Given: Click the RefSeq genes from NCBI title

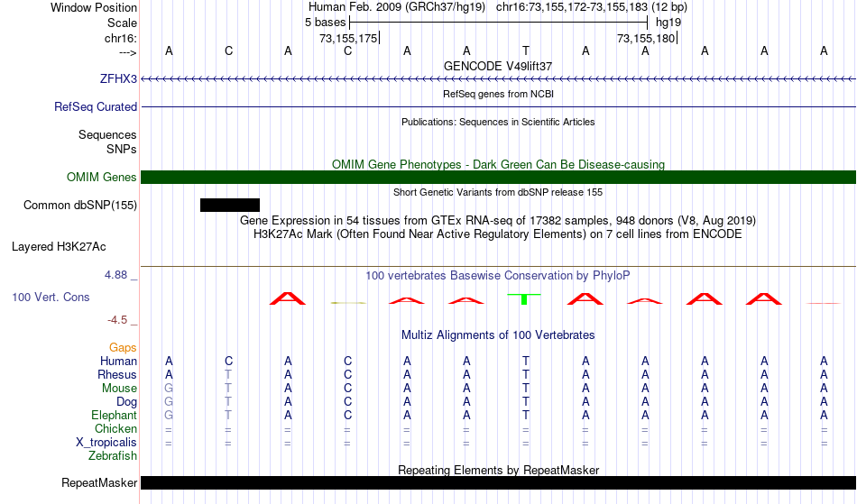Looking at the screenshot, I should (x=499, y=94).
